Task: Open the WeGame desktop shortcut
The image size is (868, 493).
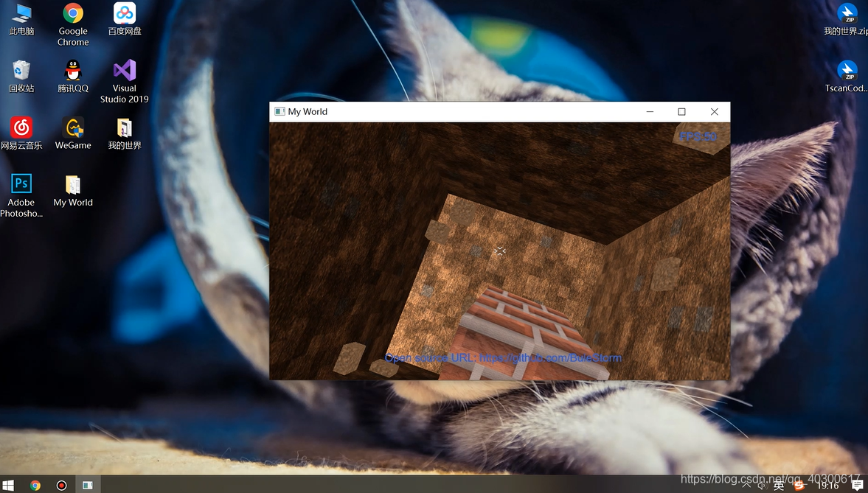Action: click(x=73, y=133)
